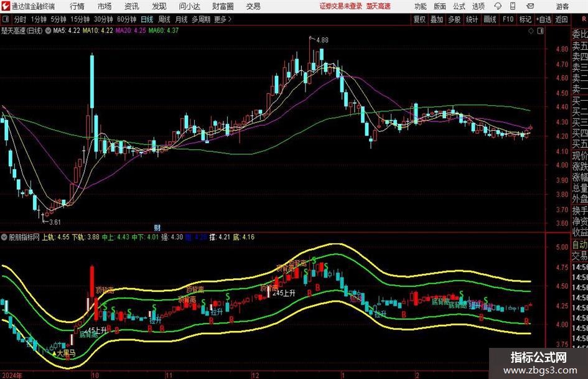This screenshot has height=379, width=588.
Task: Click the 财 marker on the chart
Action: [x=157, y=228]
